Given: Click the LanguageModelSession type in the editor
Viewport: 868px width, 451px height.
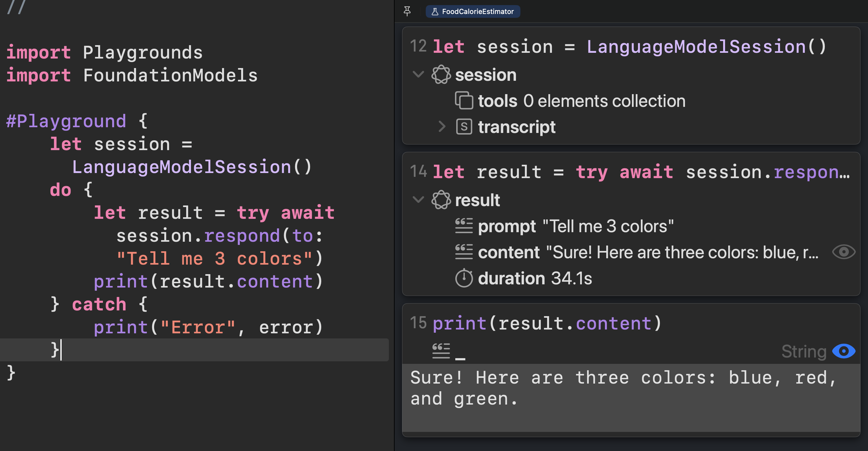Looking at the screenshot, I should [182, 167].
